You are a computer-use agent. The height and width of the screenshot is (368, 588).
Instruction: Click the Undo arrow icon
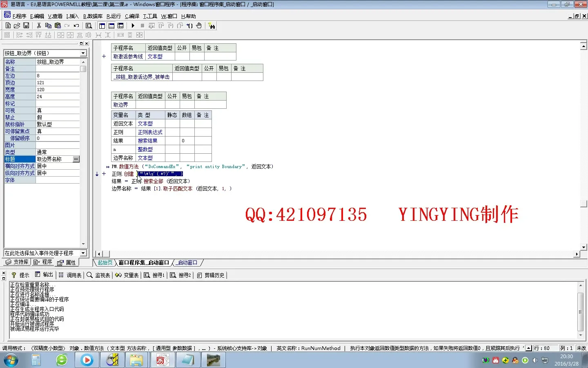pos(76,26)
